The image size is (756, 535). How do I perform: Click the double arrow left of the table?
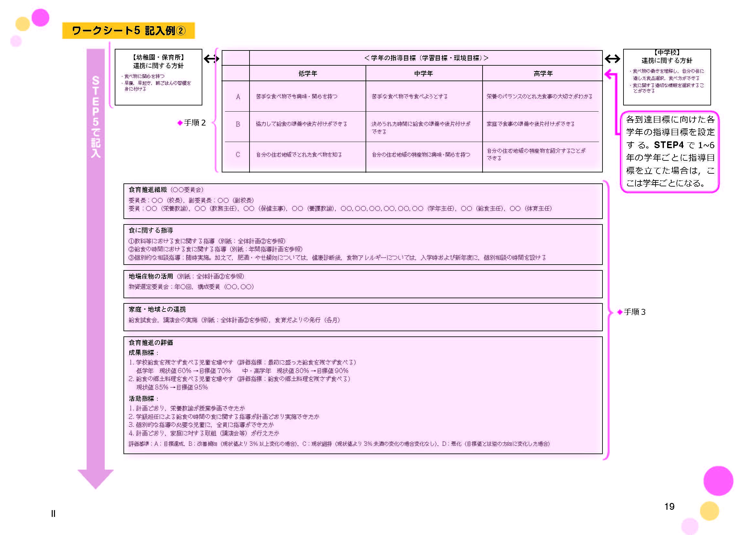pyautogui.click(x=211, y=59)
